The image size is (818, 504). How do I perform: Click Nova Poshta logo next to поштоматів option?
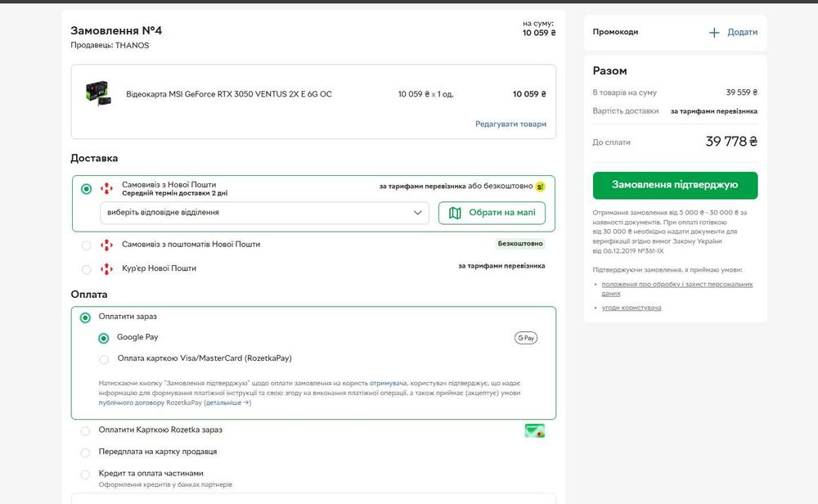pyautogui.click(x=106, y=245)
